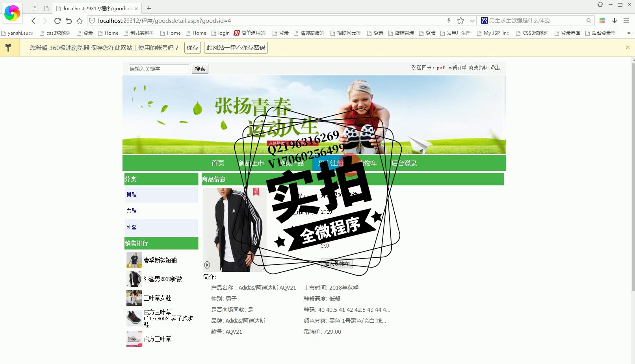635x364 pixels.
Task: Open the extensions grid icon
Action: point(602,20)
